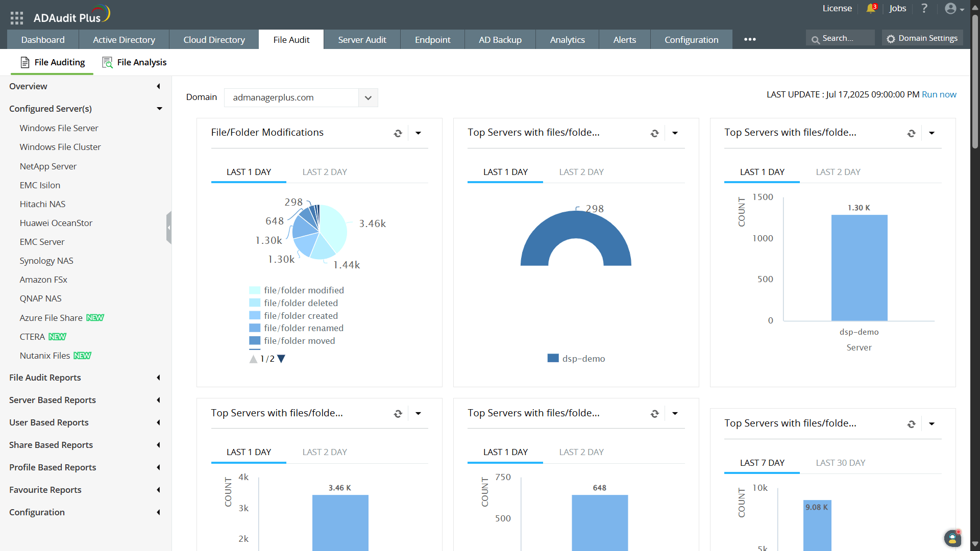Click the search magnifier icon
This screenshot has width=980, height=551.
click(817, 38)
